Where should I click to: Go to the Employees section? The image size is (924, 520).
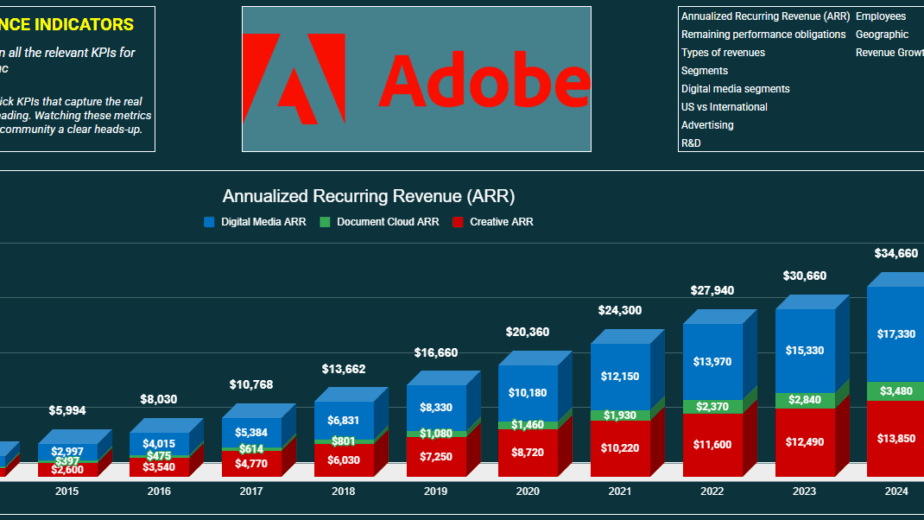click(x=880, y=17)
